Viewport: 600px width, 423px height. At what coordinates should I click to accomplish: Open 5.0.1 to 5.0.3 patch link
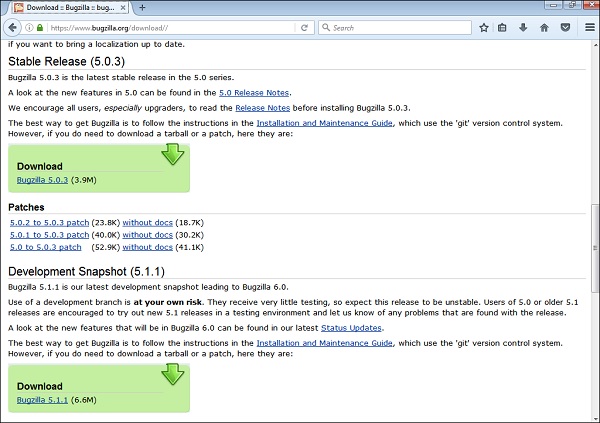coord(49,235)
